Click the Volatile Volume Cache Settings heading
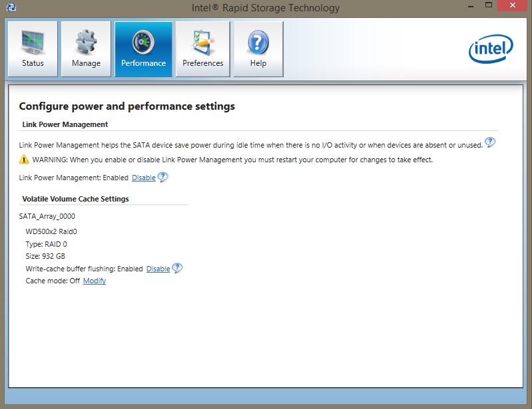 [75, 199]
